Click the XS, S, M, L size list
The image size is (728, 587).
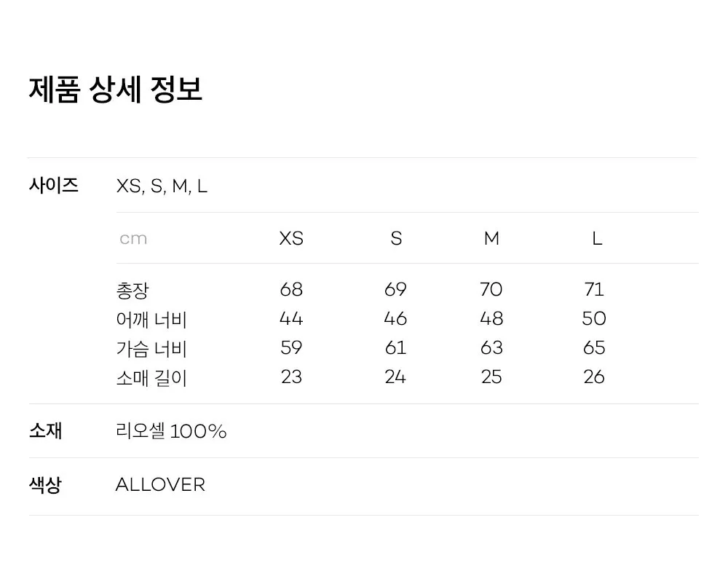(162, 186)
